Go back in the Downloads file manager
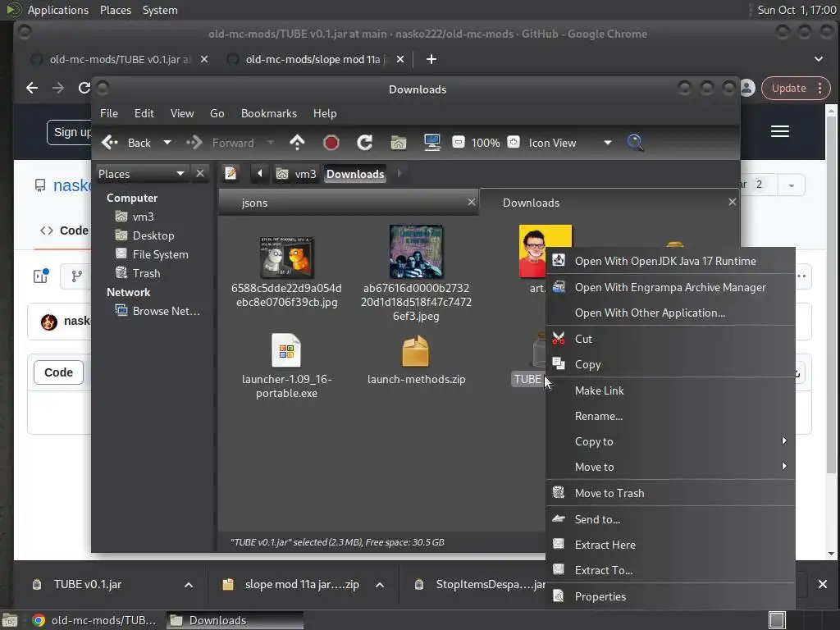Screen dimensions: 840x630 coord(126,143)
